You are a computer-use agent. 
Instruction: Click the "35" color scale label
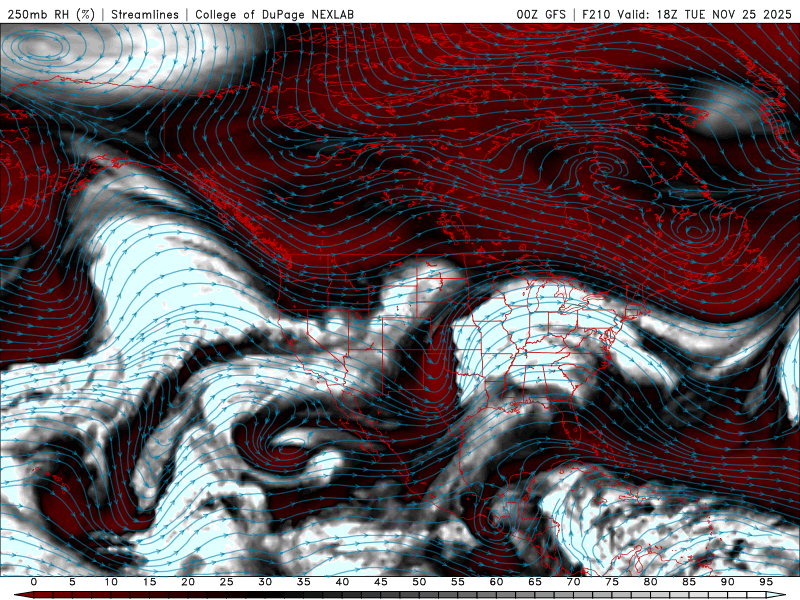(x=304, y=582)
